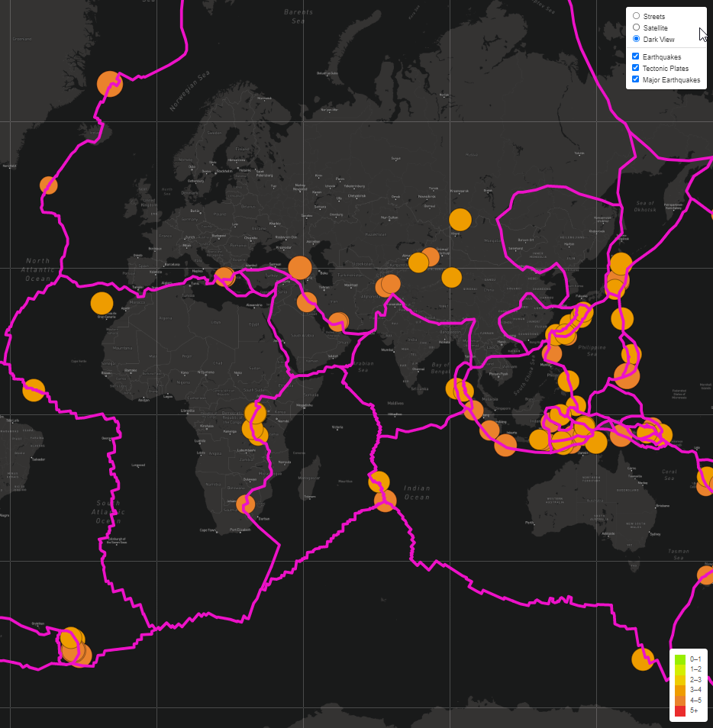The height and width of the screenshot is (728, 713).
Task: Open the earthquake marker in South Africa
Action: [x=246, y=504]
